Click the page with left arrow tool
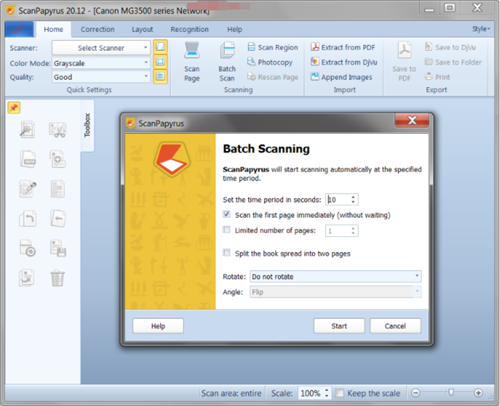Image resolution: width=500 pixels, height=406 pixels. pyautogui.click(x=58, y=219)
